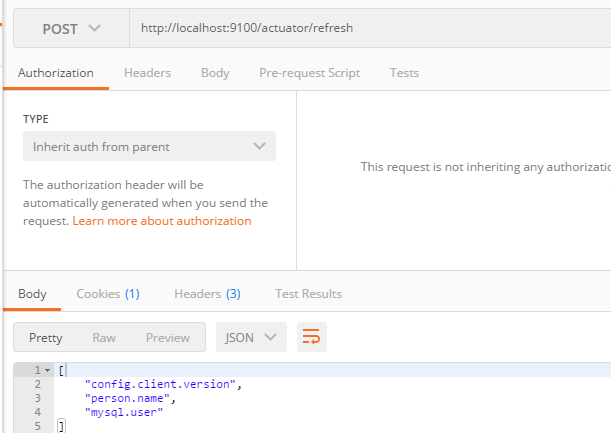The image size is (611, 433).
Task: Click line number 5 in the gutter
Action: [x=37, y=426]
